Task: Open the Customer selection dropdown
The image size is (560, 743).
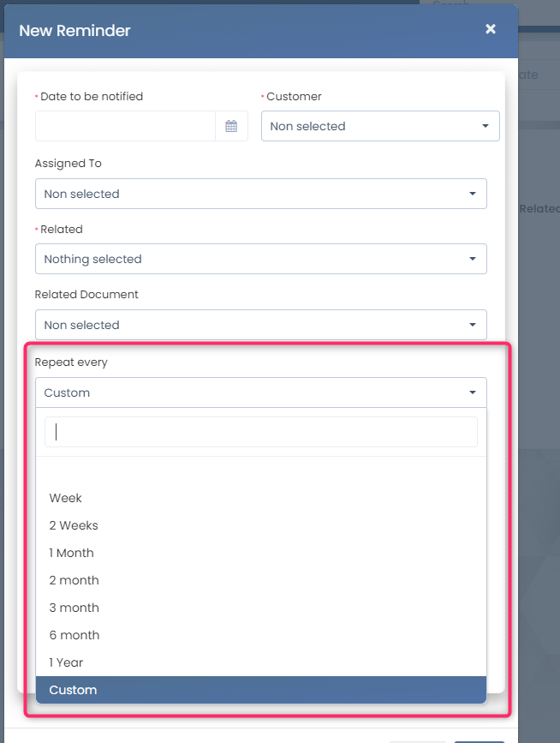Action: pos(380,126)
